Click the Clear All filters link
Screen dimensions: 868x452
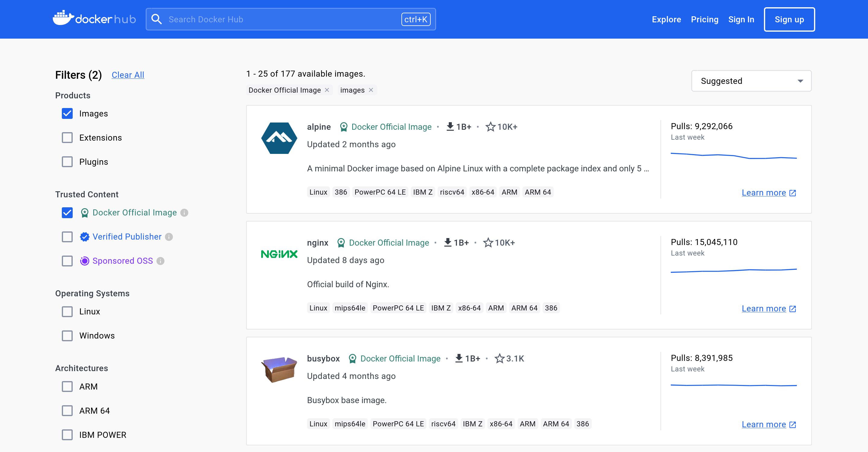[x=128, y=75]
